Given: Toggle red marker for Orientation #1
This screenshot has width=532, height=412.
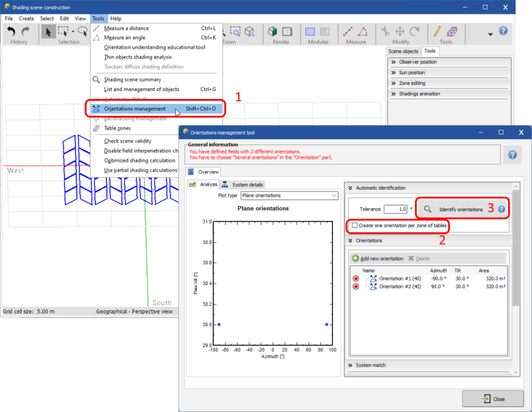Looking at the screenshot, I should pyautogui.click(x=355, y=278).
